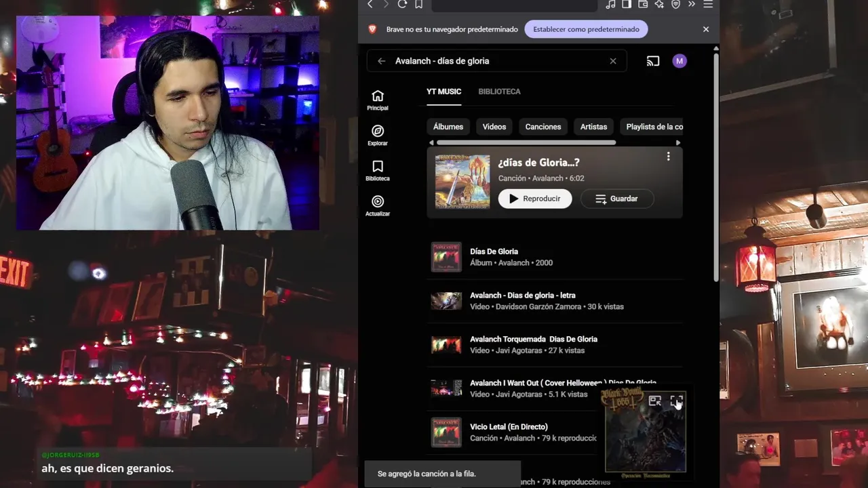Viewport: 868px width, 488px height.
Task: Click the right arrow of the filter scrollbar
Action: (678, 142)
